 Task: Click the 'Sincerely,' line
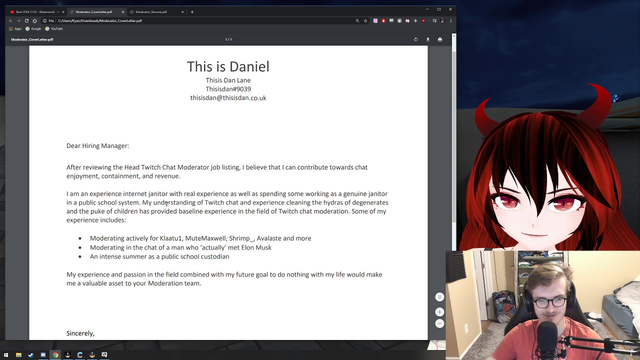point(80,333)
